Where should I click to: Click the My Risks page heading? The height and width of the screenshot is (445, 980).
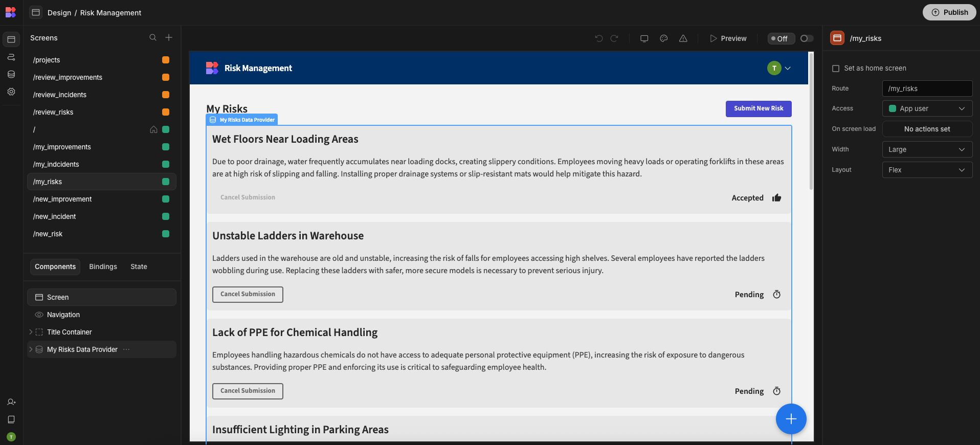227,108
